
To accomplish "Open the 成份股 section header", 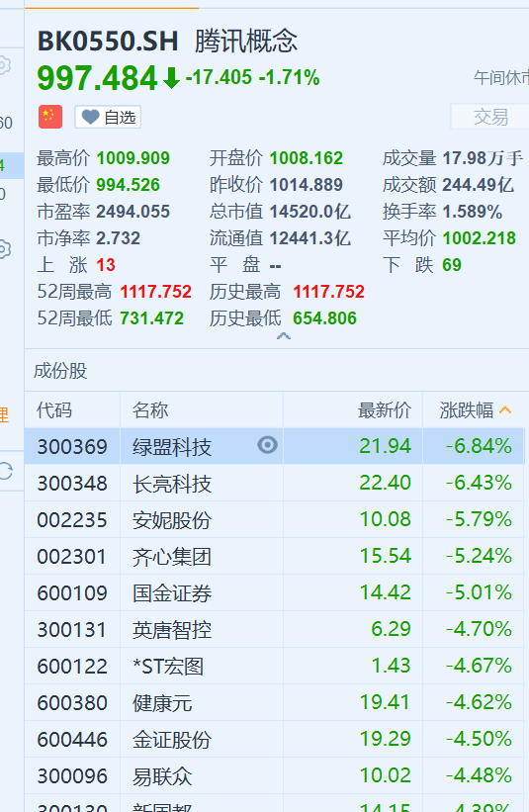I will [60, 371].
